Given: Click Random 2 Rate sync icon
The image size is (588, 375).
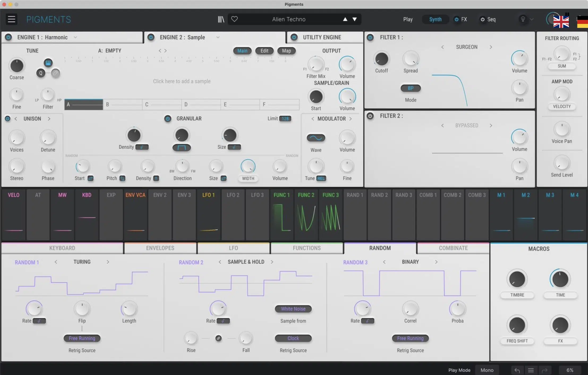Looking at the screenshot, I should tap(223, 321).
